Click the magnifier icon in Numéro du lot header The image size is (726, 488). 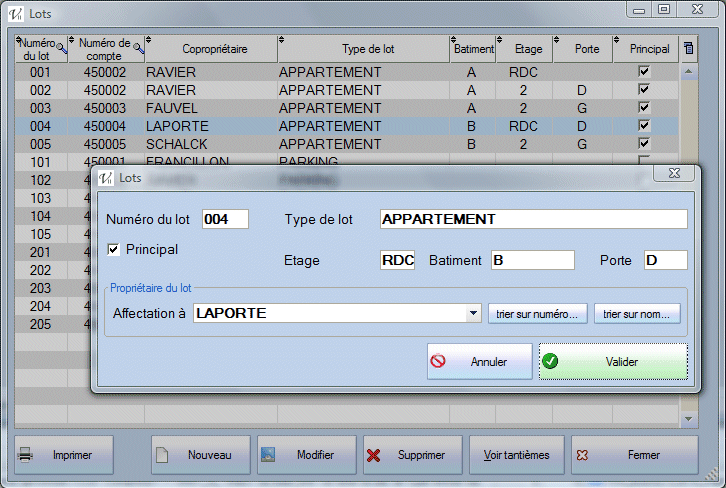click(62, 47)
